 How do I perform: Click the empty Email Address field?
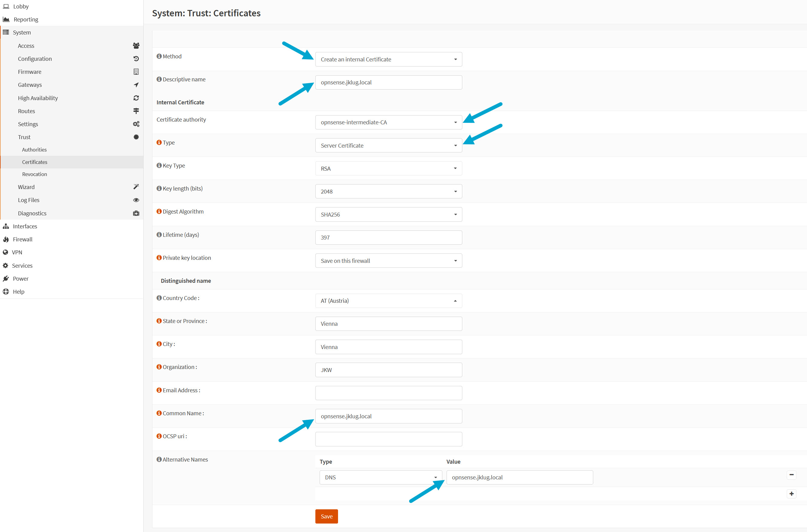pos(389,393)
